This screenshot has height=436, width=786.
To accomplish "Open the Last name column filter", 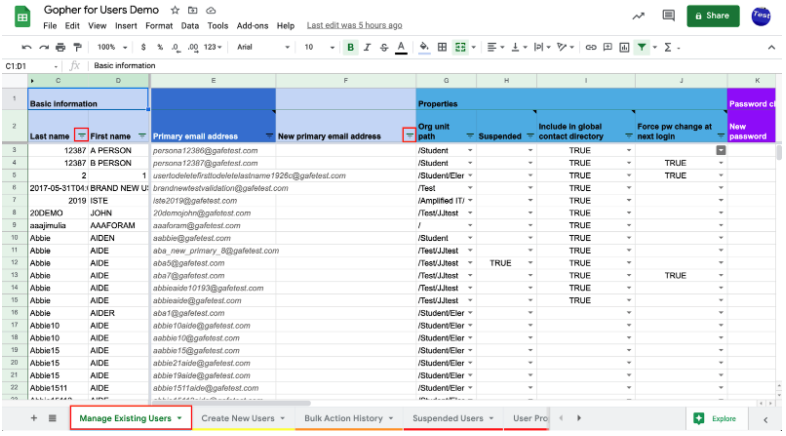I will (80, 136).
